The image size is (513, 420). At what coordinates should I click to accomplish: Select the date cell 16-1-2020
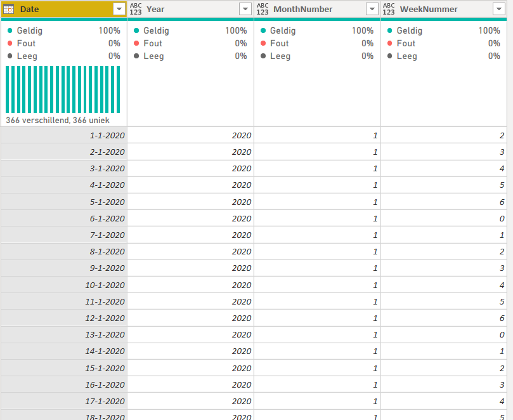tap(64, 384)
